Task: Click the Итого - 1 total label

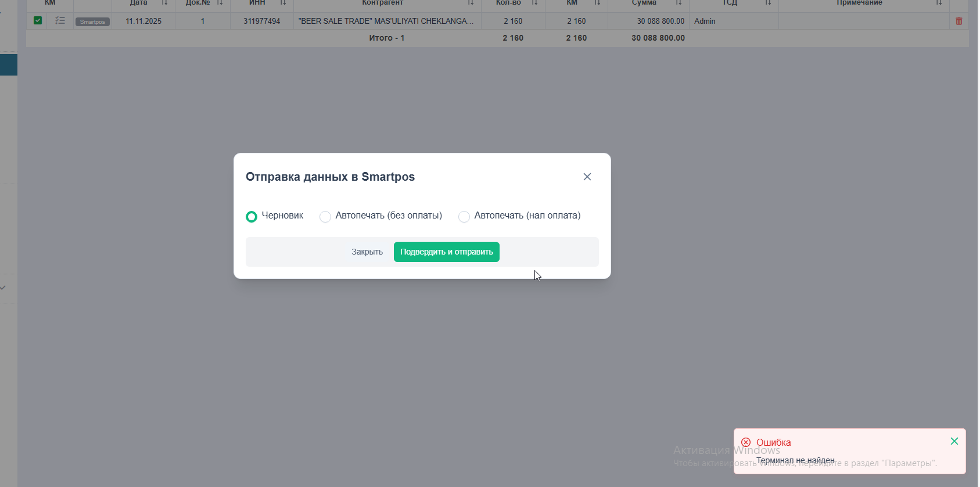Action: (387, 38)
